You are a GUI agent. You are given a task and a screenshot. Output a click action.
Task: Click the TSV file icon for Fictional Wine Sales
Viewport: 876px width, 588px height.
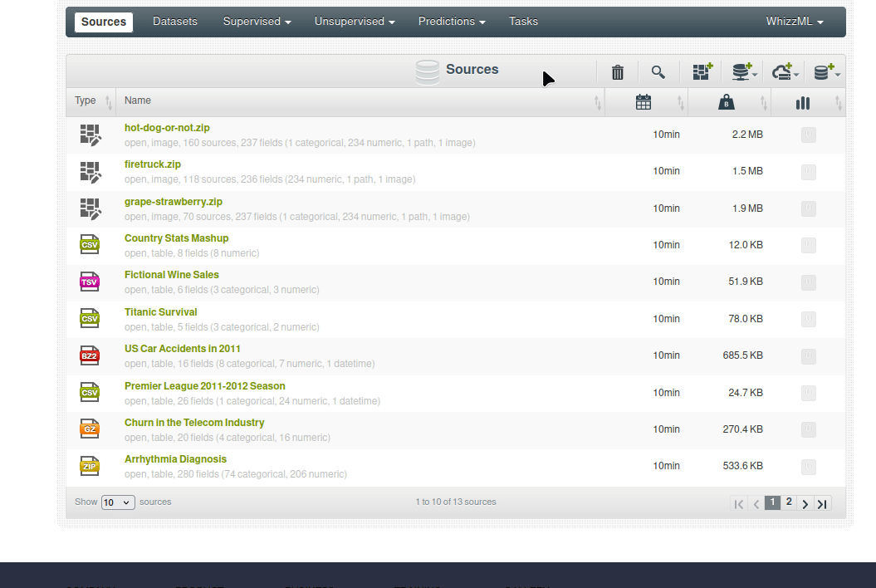90,282
